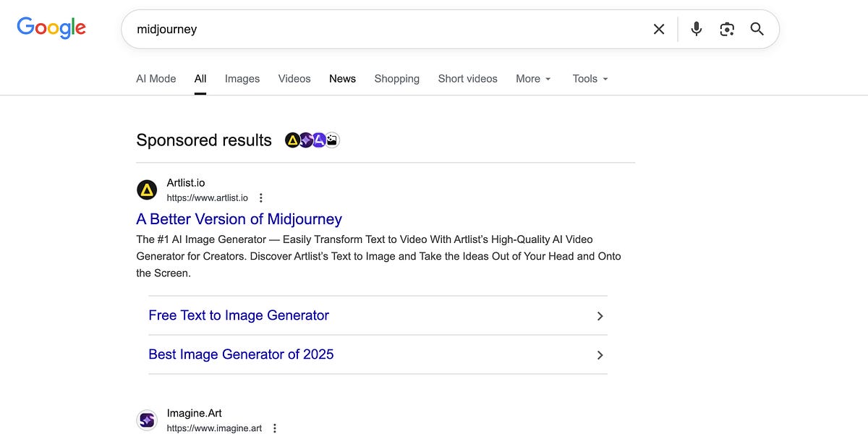
Task: Select the All results tab
Action: [200, 79]
